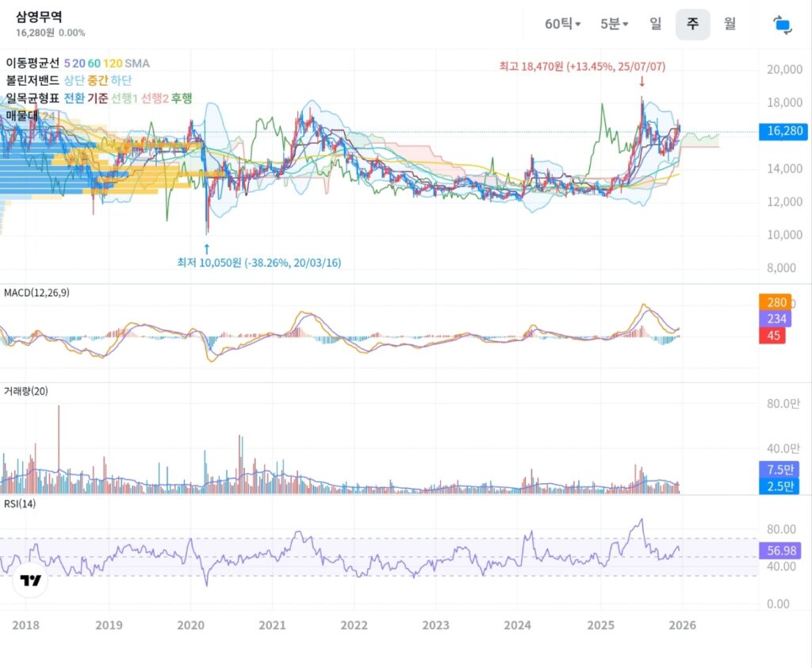This screenshot has height=668, width=812.
Task: Click the orange MACD value tag 280
Action: tap(777, 302)
